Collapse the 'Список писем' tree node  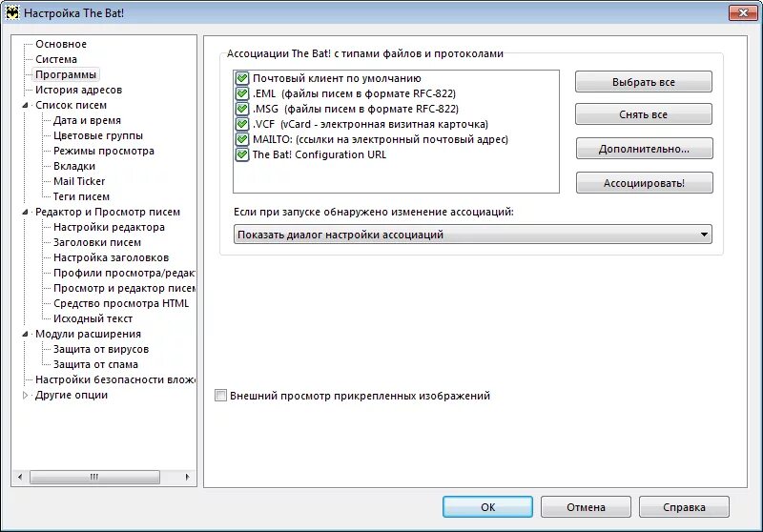tap(26, 105)
